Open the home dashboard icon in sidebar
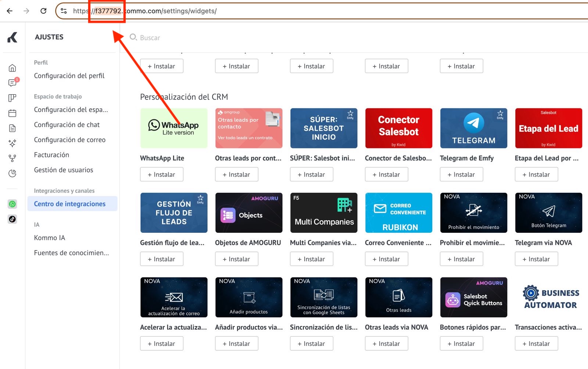 (x=12, y=68)
